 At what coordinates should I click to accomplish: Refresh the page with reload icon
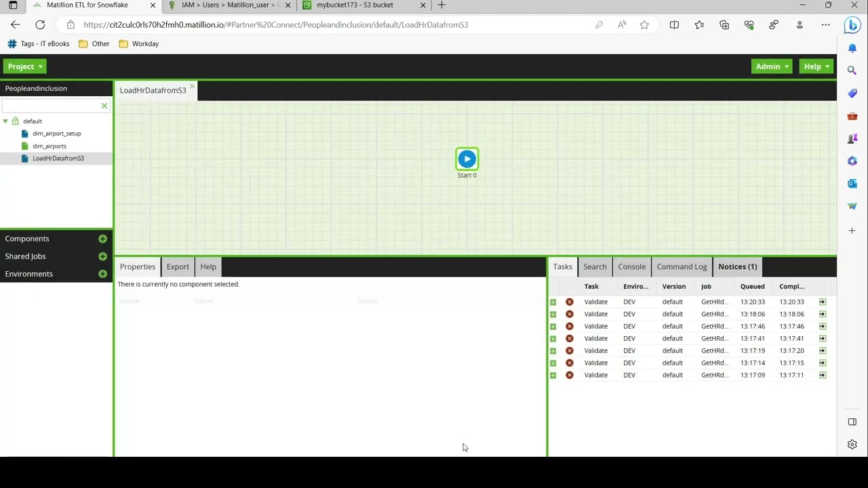pyautogui.click(x=40, y=25)
